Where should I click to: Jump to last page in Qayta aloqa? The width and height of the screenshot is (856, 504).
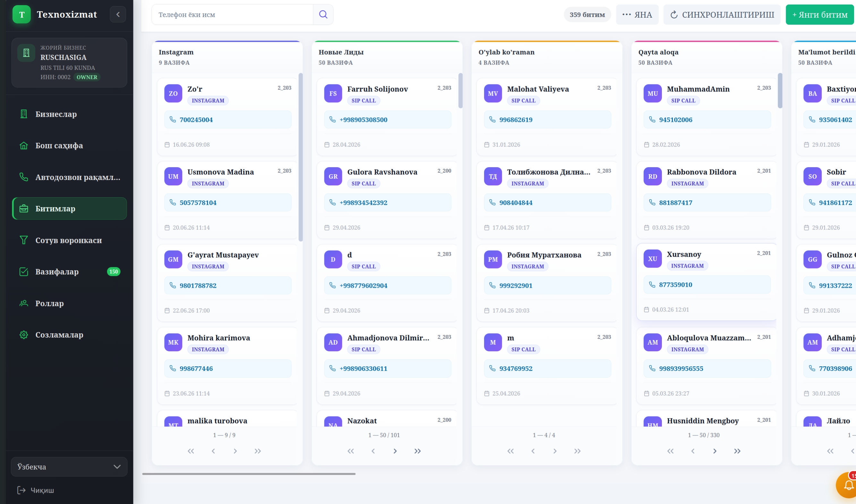[737, 451]
